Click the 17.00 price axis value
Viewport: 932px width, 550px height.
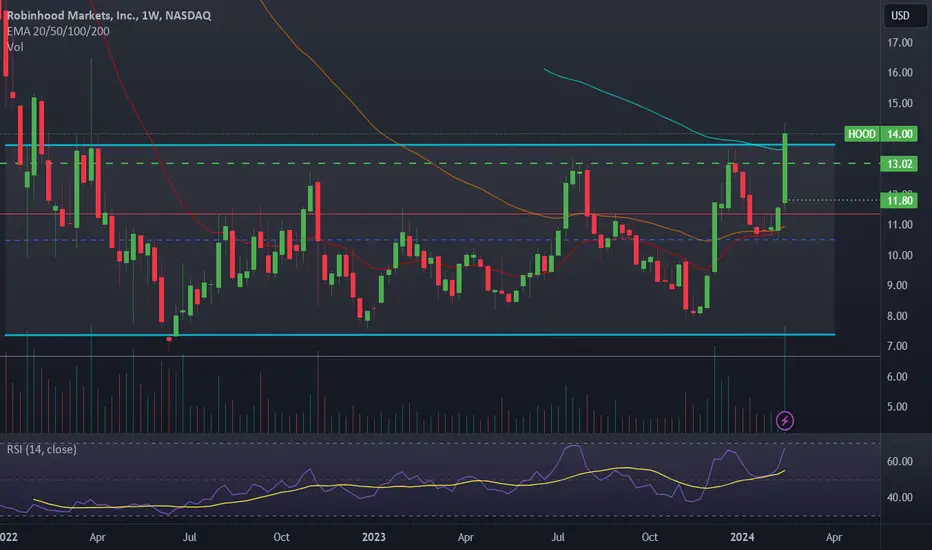[900, 42]
